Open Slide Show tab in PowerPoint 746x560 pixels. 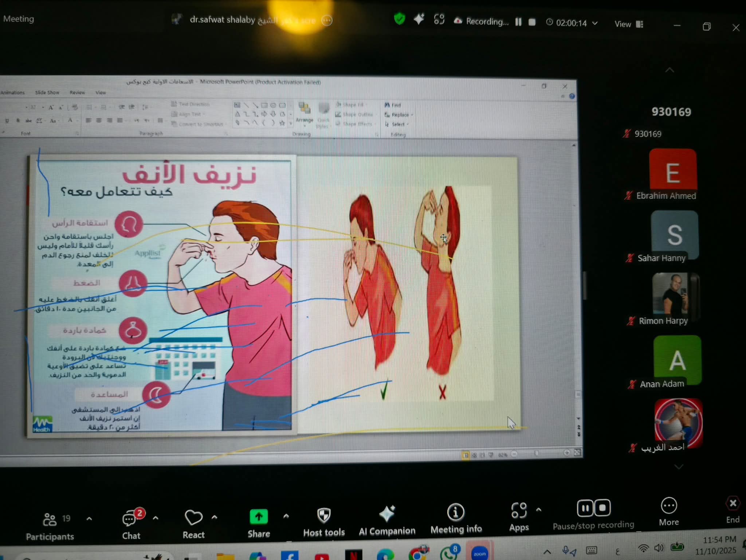point(47,93)
